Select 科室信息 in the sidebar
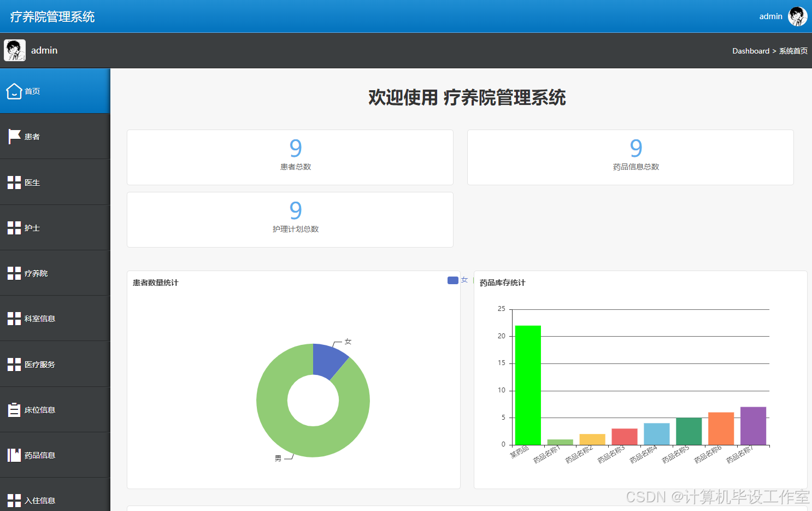Screen dimensions: 812x511 pyautogui.click(x=55, y=319)
